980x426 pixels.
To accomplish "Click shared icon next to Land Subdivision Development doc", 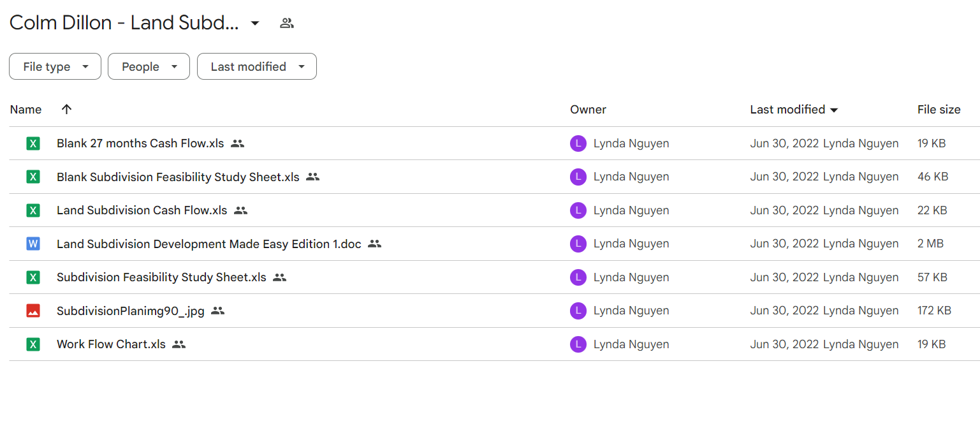I will pos(375,244).
